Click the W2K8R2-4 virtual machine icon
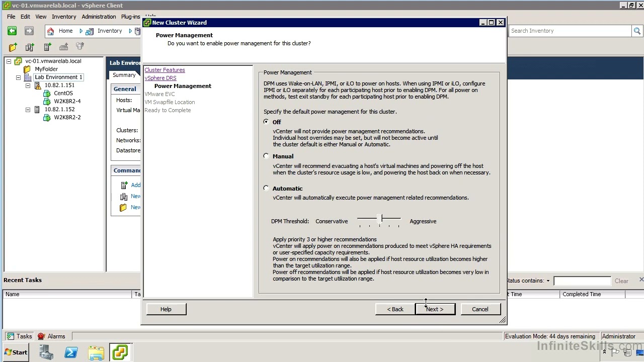 (47, 102)
